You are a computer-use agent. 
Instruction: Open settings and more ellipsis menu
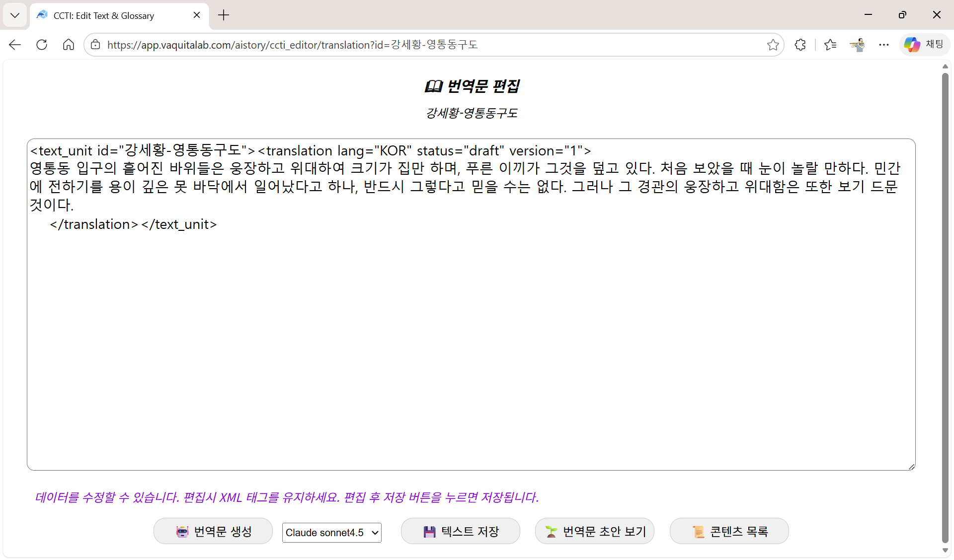click(x=883, y=45)
